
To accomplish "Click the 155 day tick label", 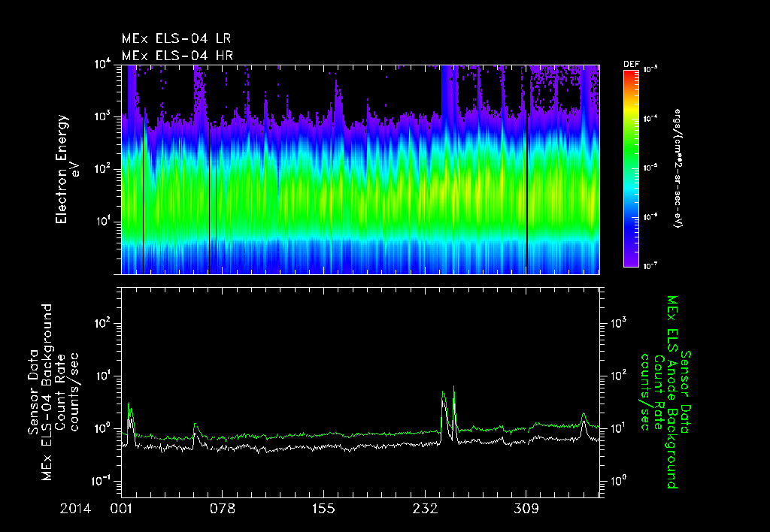I will [323, 509].
